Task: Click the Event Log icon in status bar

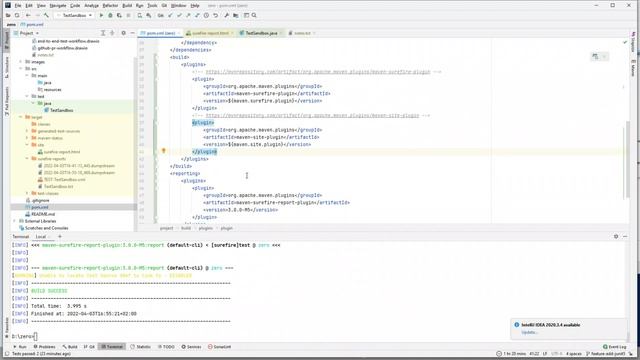Action: 614,347
